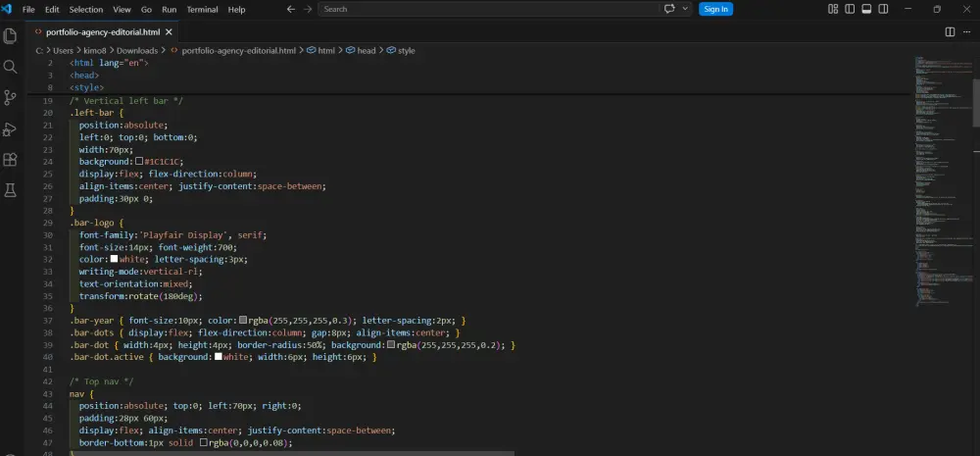Toggle the bottom Panel visibility

pyautogui.click(x=866, y=9)
